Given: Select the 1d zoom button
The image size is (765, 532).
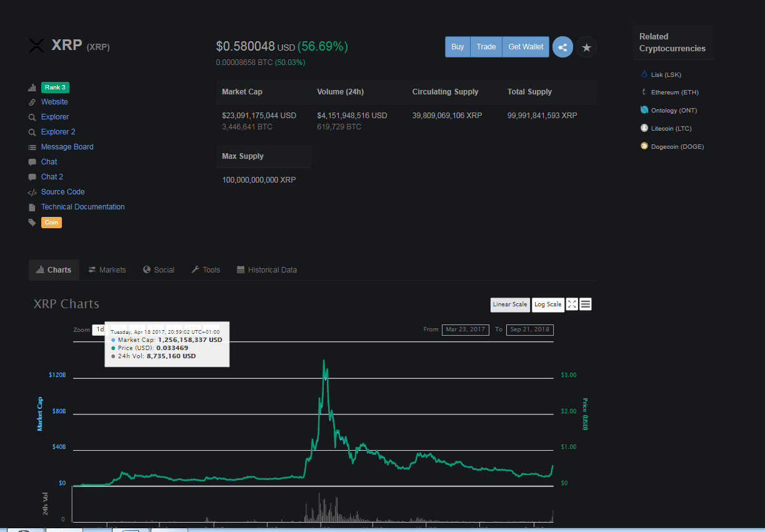Looking at the screenshot, I should click(99, 329).
